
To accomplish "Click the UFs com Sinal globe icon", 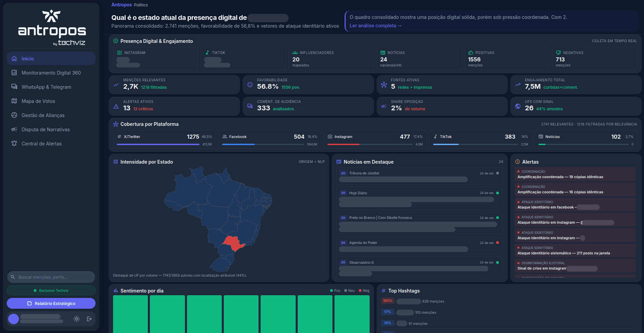I will (x=518, y=106).
